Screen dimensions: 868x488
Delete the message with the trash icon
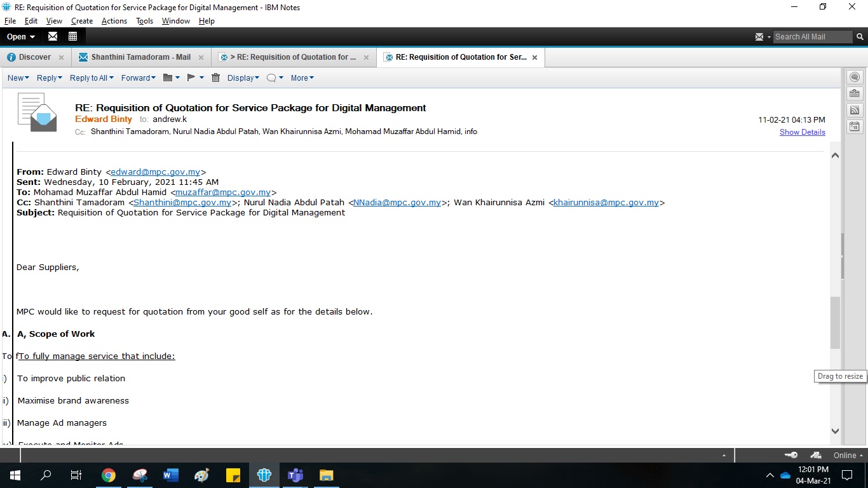pos(215,78)
